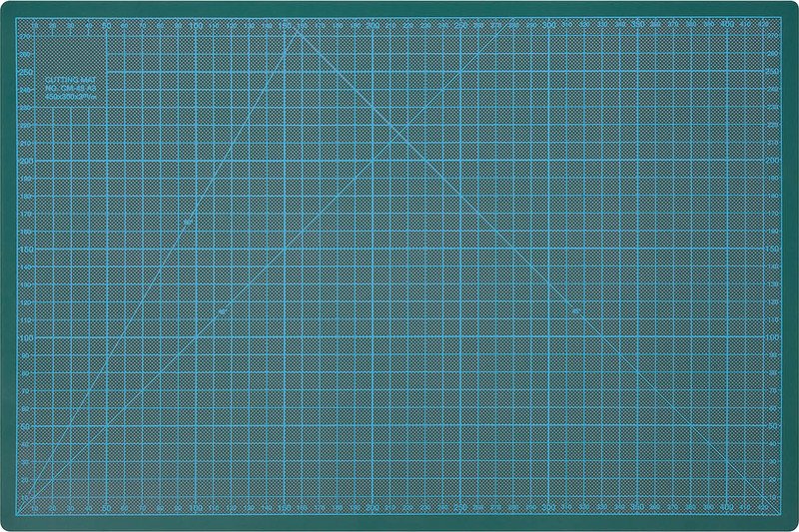Click the "300" mark on the top ruler

click(x=548, y=25)
